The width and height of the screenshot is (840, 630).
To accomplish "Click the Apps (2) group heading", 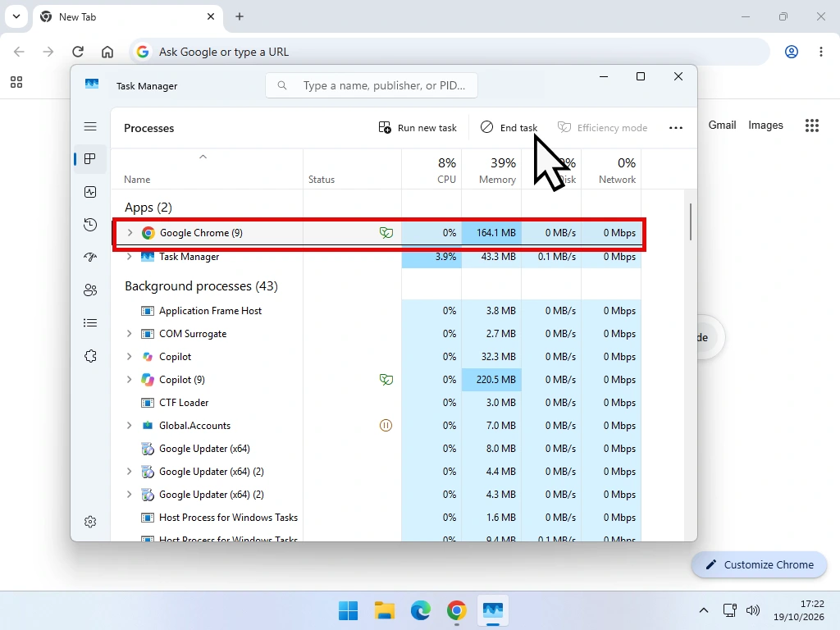I will click(148, 208).
